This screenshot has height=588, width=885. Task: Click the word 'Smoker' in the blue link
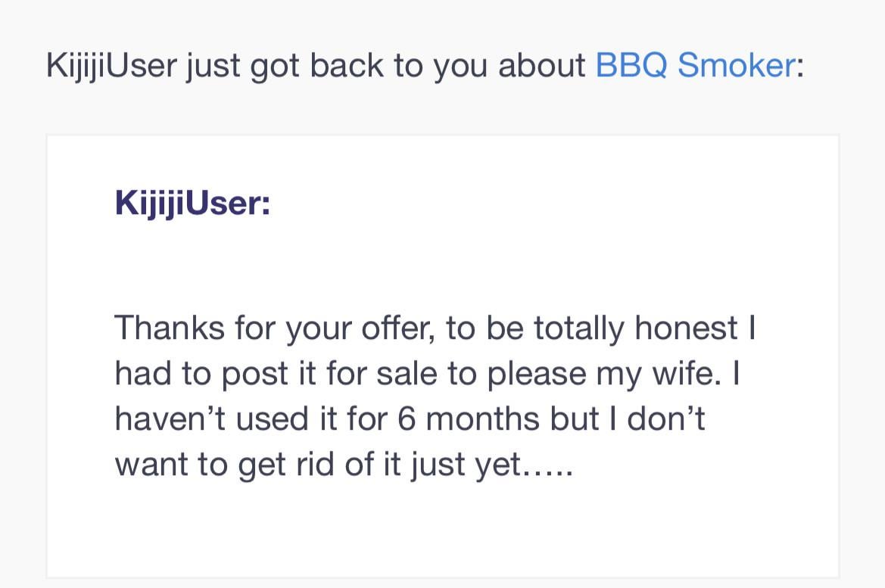pos(737,65)
